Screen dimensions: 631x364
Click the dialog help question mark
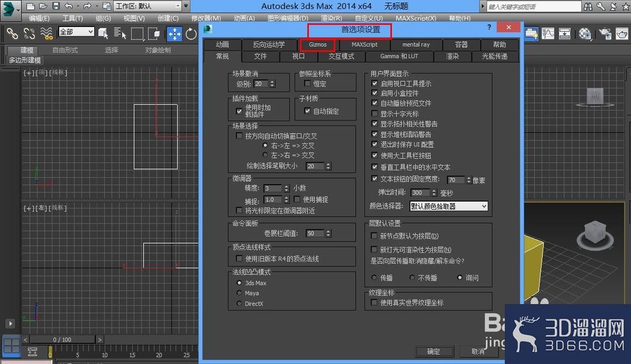tap(489, 27)
